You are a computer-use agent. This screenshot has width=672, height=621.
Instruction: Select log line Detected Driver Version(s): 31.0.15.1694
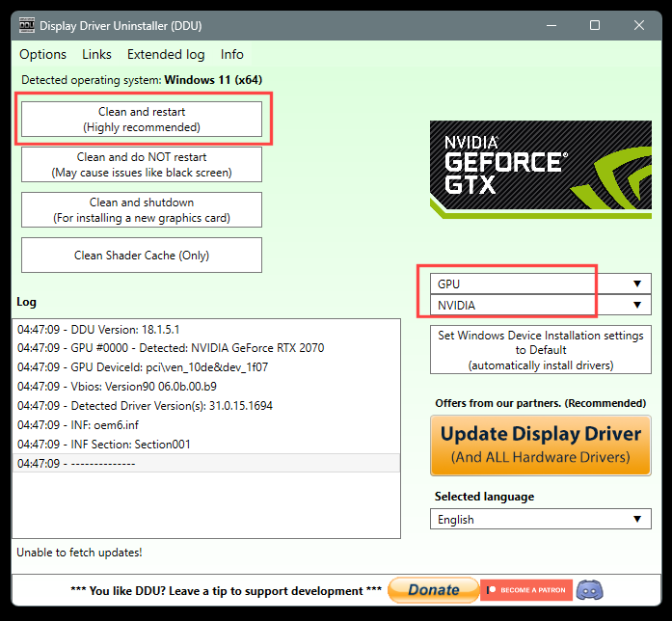[x=206, y=406]
